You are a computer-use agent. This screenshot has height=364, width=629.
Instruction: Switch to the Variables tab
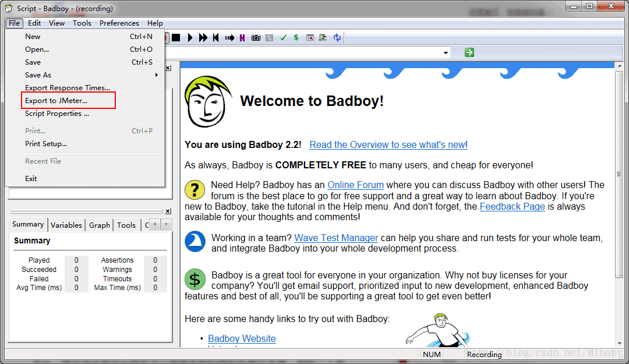[x=66, y=225]
